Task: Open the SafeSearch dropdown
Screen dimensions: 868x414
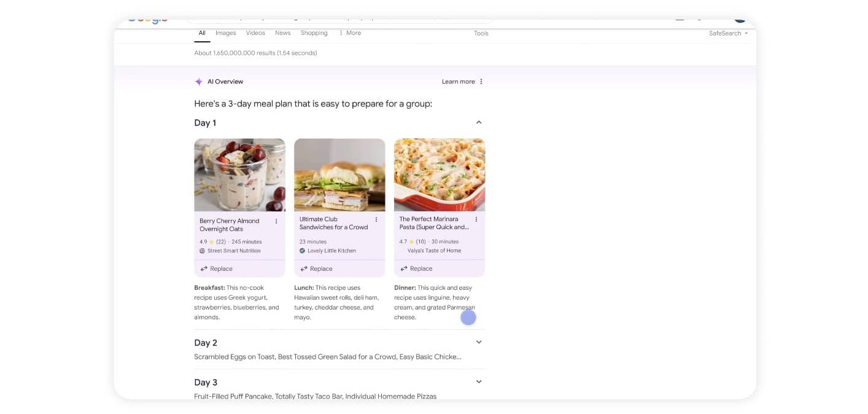Action: (728, 33)
